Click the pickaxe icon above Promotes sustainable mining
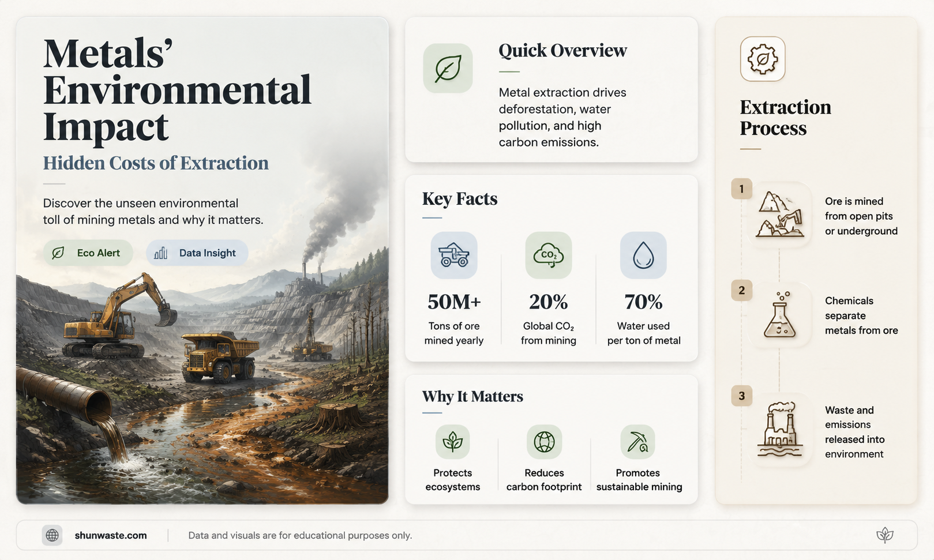 coord(637,442)
